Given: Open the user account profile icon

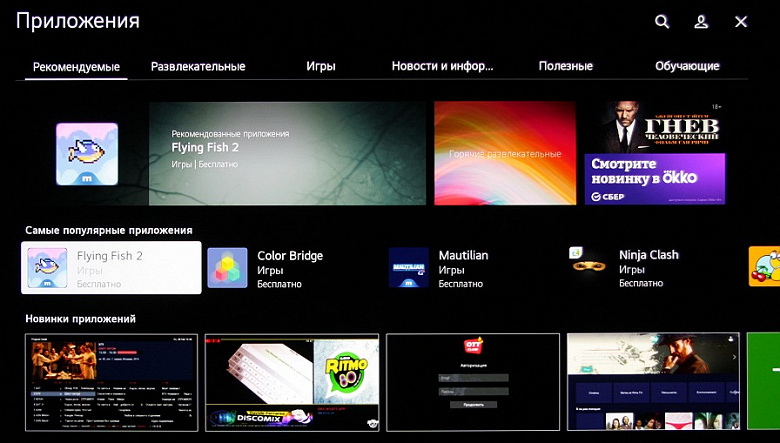Looking at the screenshot, I should pyautogui.click(x=701, y=21).
